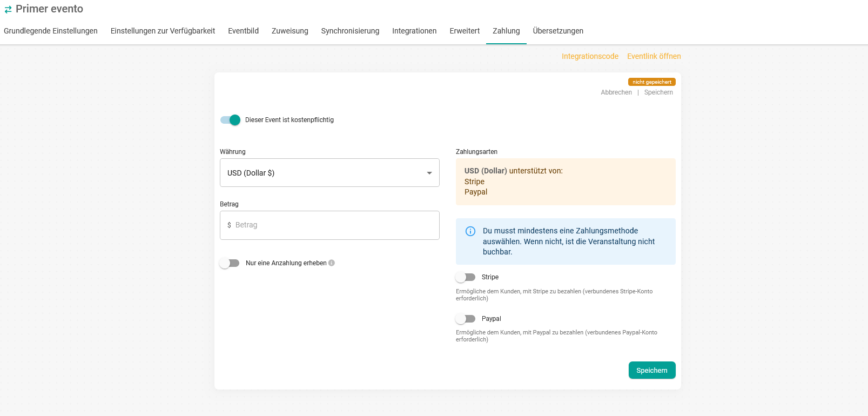This screenshot has height=416, width=868.
Task: Click the green Speichern button
Action: pos(651,370)
